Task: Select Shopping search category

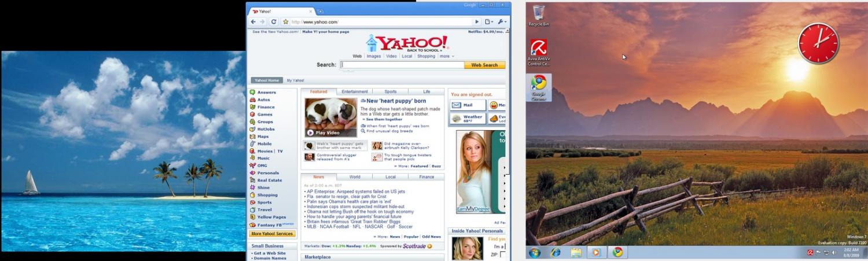Action: point(426,56)
